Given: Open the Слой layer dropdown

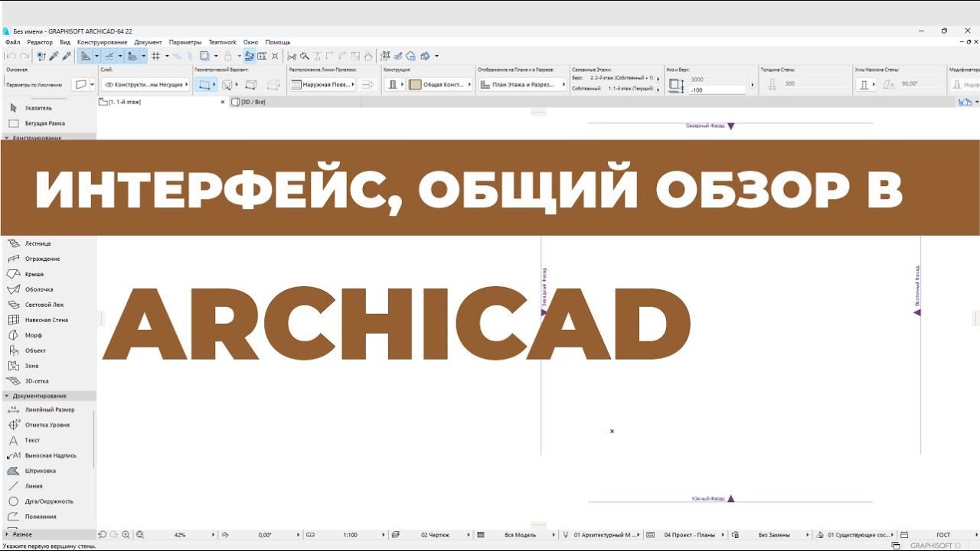Looking at the screenshot, I should (x=145, y=84).
